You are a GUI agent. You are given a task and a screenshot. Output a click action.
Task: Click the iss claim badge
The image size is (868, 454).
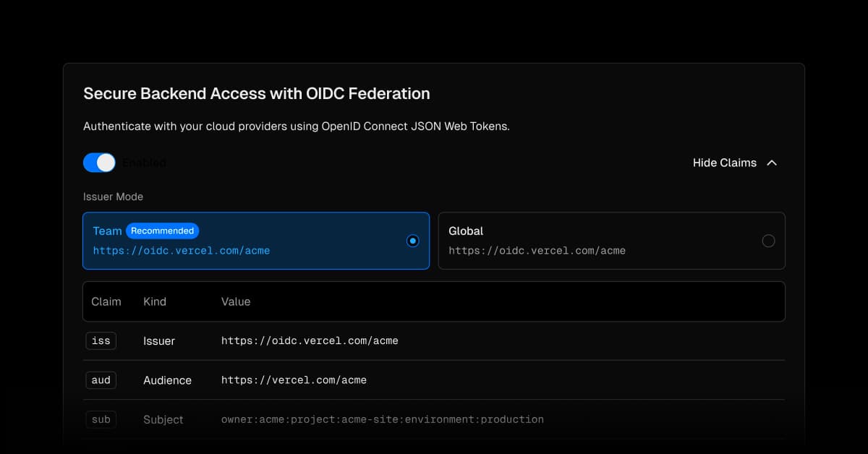point(101,340)
